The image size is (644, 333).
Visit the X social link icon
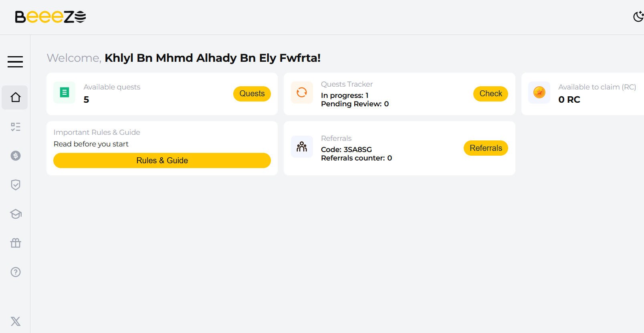tap(16, 321)
